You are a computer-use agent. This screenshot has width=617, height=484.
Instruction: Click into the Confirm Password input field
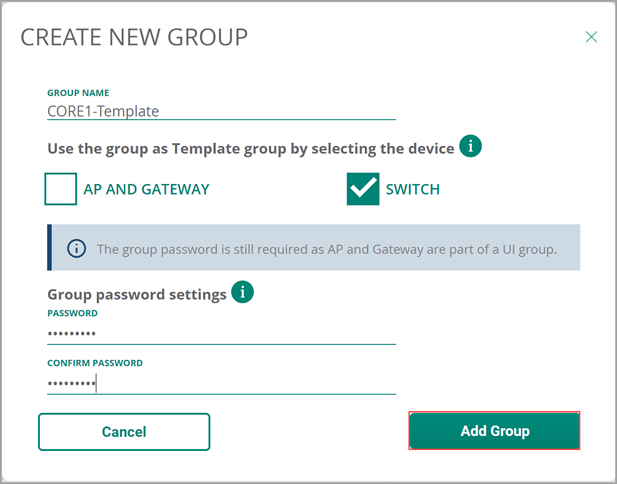tap(222, 384)
